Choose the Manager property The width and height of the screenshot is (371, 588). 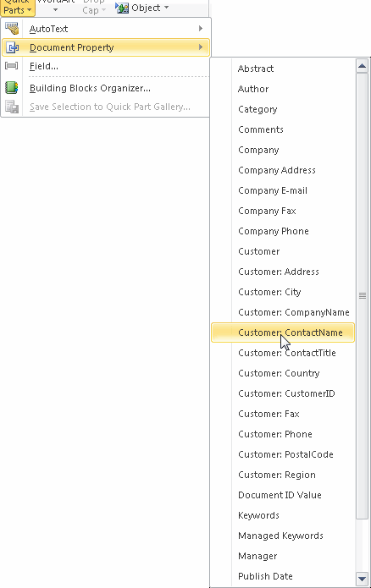283,556
